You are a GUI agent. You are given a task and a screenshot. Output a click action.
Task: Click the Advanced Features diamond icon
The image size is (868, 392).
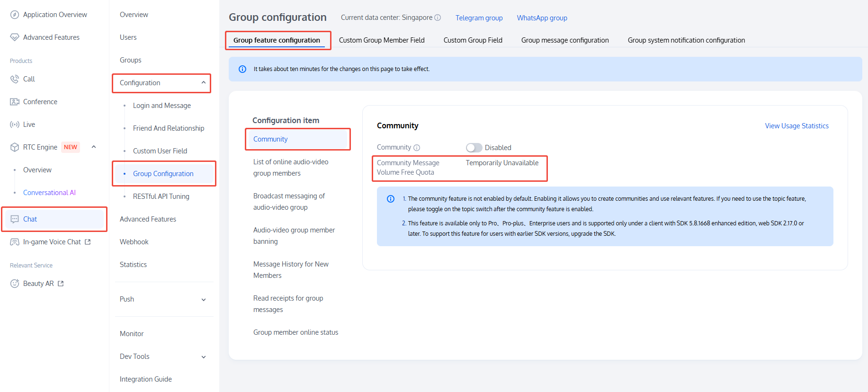click(15, 37)
